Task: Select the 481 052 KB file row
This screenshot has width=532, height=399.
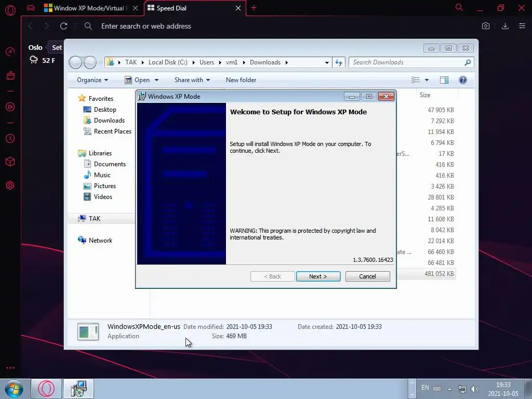Action: (x=427, y=274)
